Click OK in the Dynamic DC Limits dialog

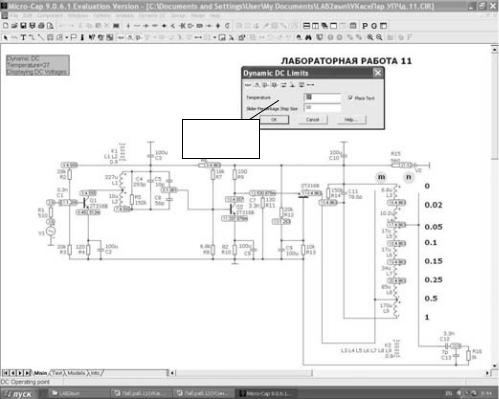[x=274, y=119]
